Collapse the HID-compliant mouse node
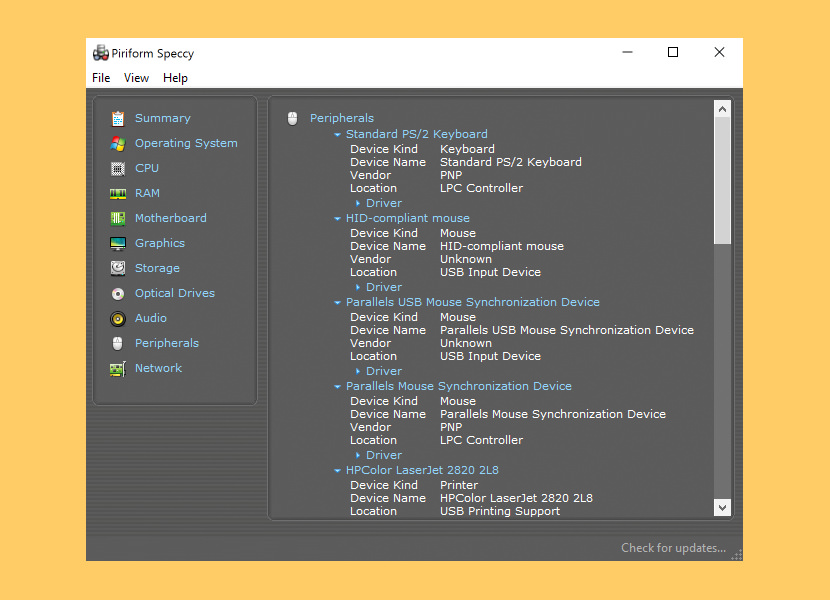The width and height of the screenshot is (830, 600). click(337, 218)
